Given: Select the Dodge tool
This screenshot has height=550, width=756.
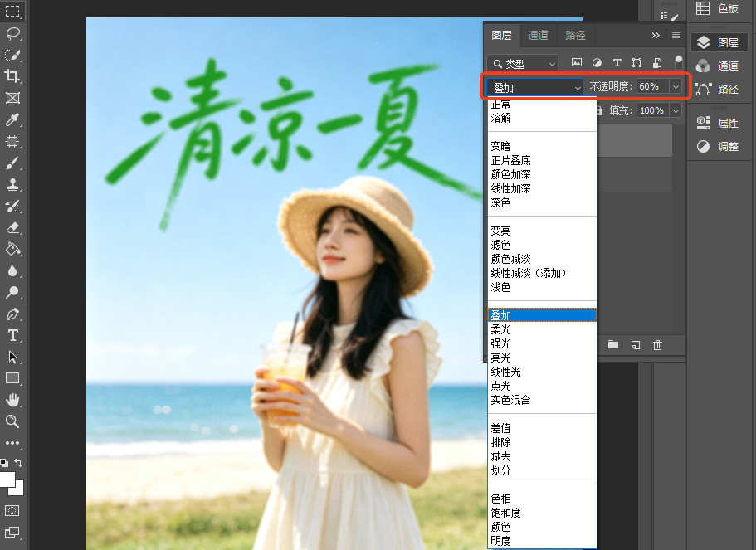Looking at the screenshot, I should pyautogui.click(x=12, y=292).
